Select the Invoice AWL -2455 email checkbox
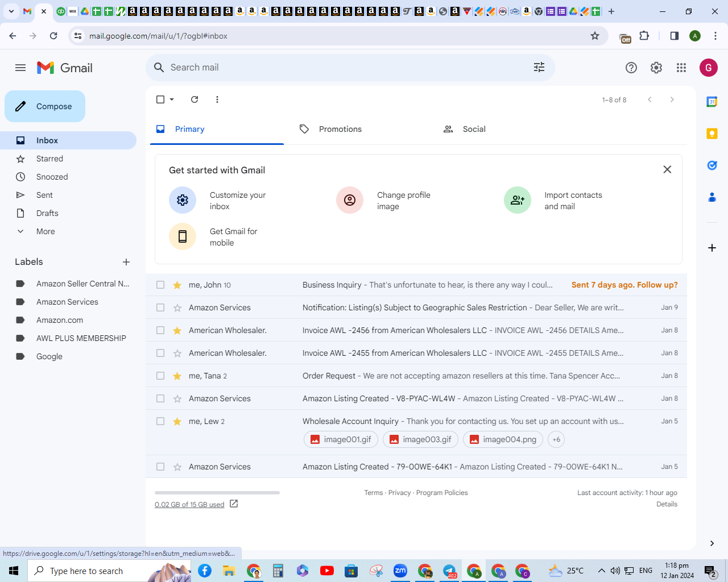This screenshot has width=728, height=582. click(x=160, y=353)
